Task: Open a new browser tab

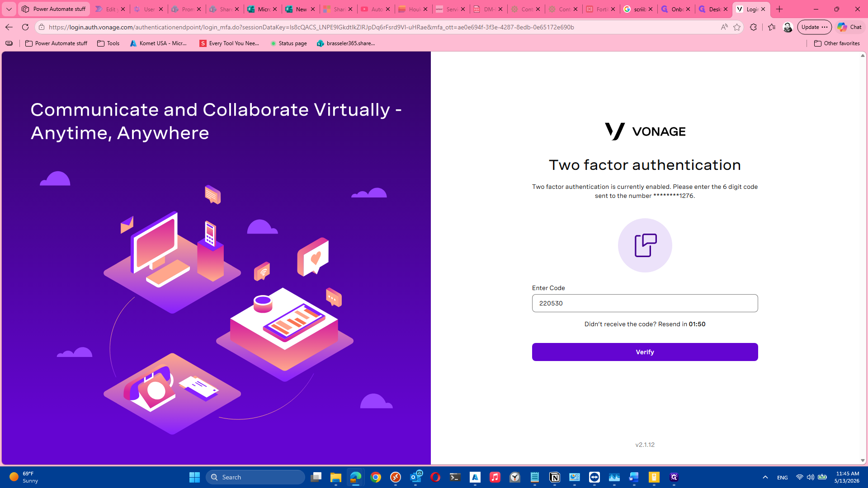Action: 779,9
